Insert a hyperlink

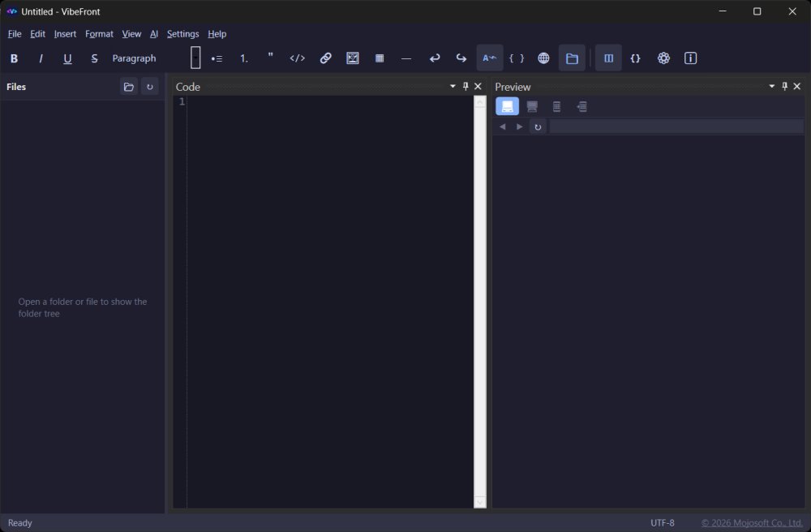(325, 58)
